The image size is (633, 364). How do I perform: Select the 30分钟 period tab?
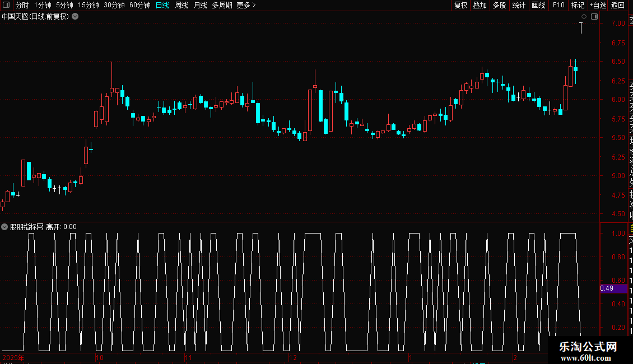[114, 5]
